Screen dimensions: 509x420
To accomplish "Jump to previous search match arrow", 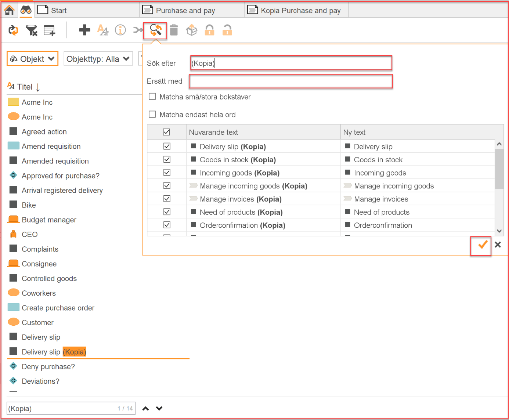I will click(x=146, y=409).
